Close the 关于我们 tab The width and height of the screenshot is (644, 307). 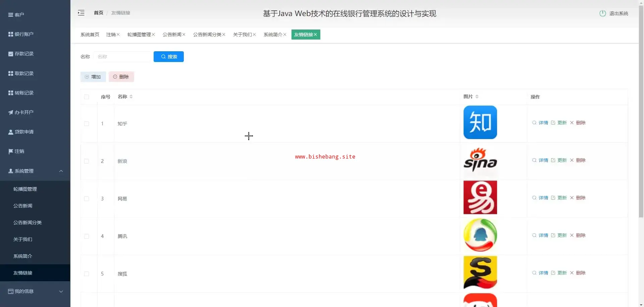(x=254, y=35)
